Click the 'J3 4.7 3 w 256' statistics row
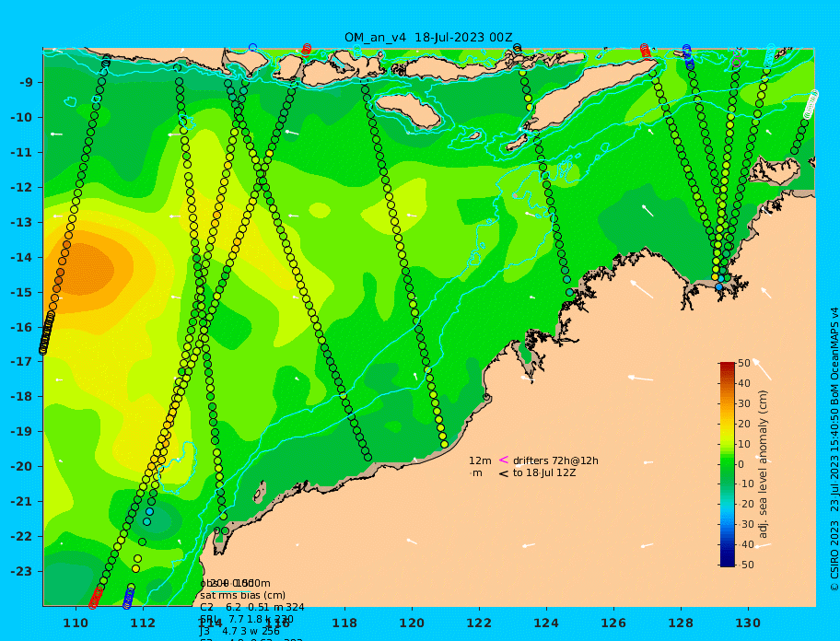 (x=239, y=632)
